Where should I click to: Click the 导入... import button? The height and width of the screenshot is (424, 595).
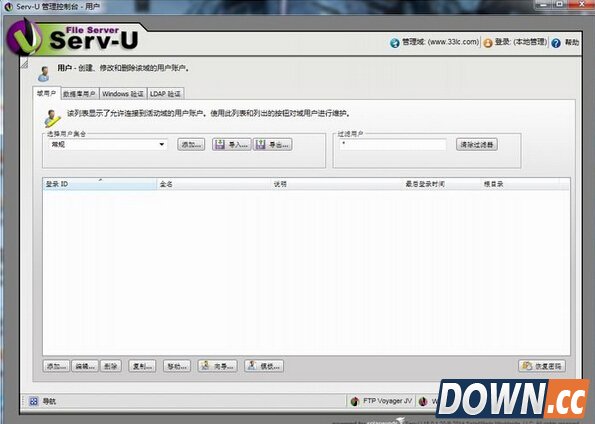[231, 144]
